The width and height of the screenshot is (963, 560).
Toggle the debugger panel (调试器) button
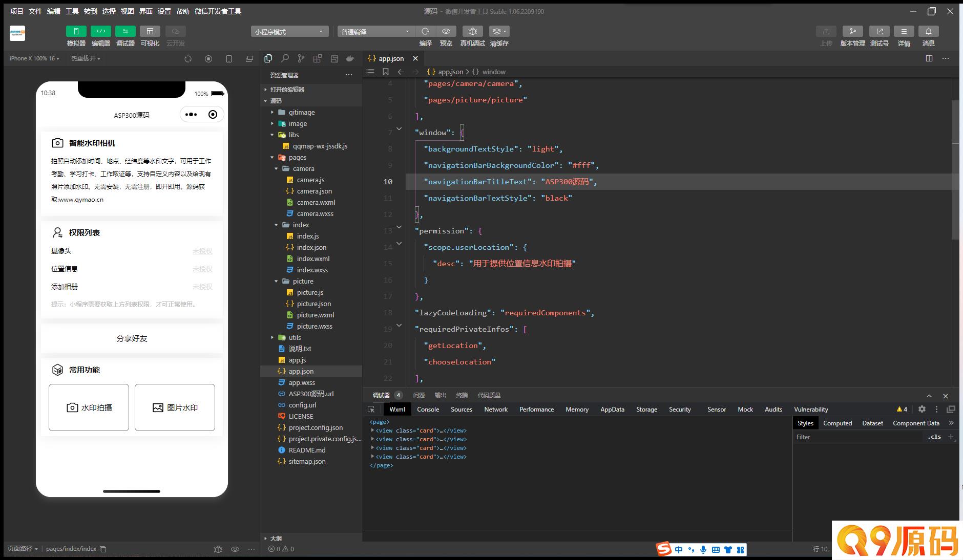click(x=125, y=31)
